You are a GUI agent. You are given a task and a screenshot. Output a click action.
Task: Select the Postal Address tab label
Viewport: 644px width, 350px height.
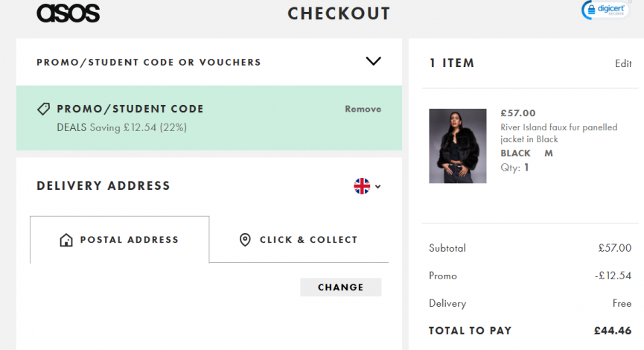(129, 240)
